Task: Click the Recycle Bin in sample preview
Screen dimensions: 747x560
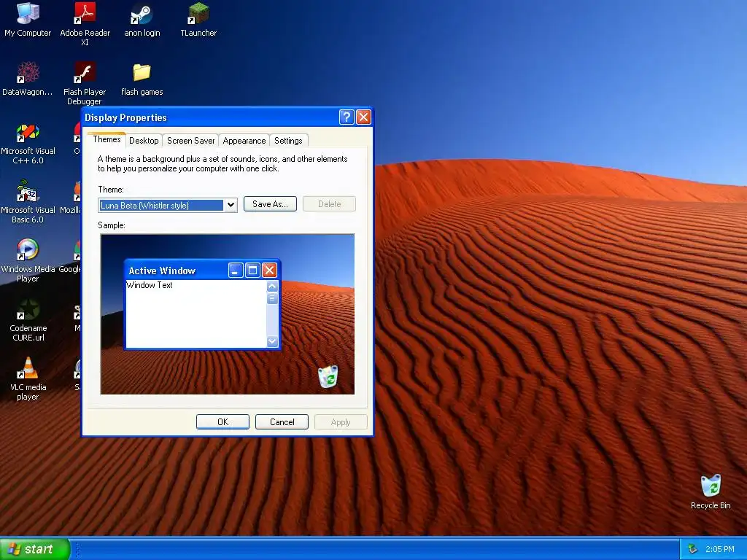Action: (x=328, y=376)
